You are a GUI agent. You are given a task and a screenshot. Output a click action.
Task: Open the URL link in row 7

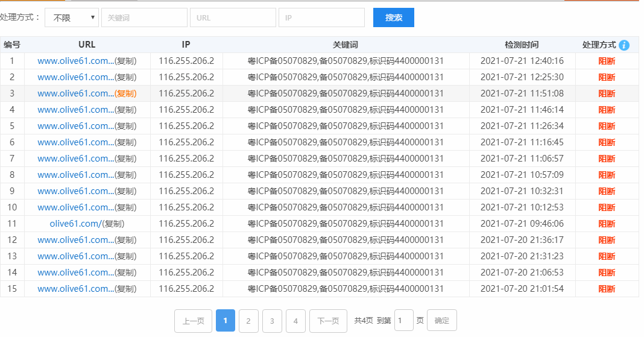click(x=75, y=159)
